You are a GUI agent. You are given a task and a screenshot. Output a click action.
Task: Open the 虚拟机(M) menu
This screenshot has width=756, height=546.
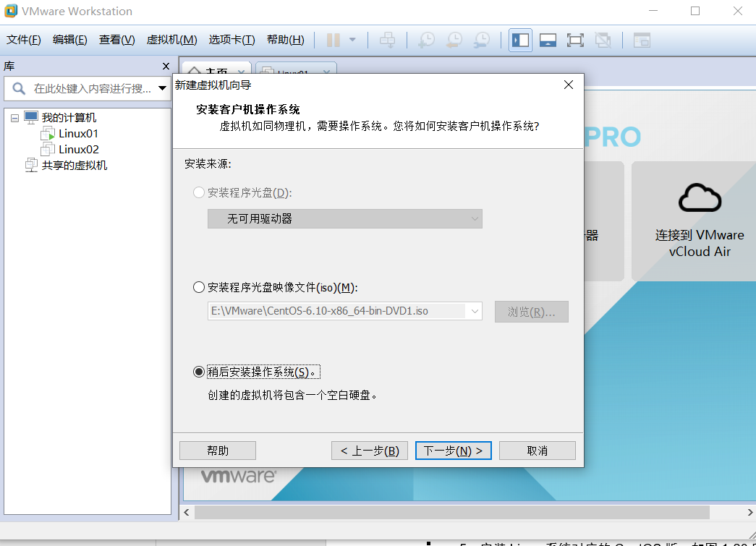171,40
